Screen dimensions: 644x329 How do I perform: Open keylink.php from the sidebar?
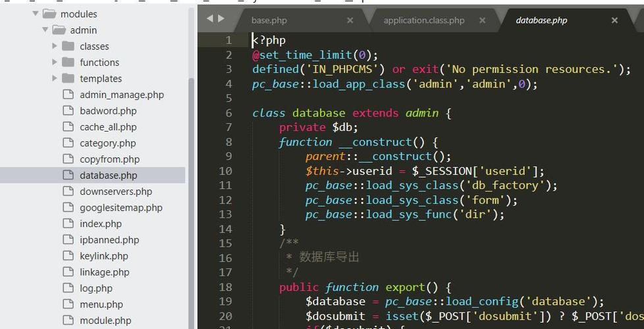tap(104, 256)
